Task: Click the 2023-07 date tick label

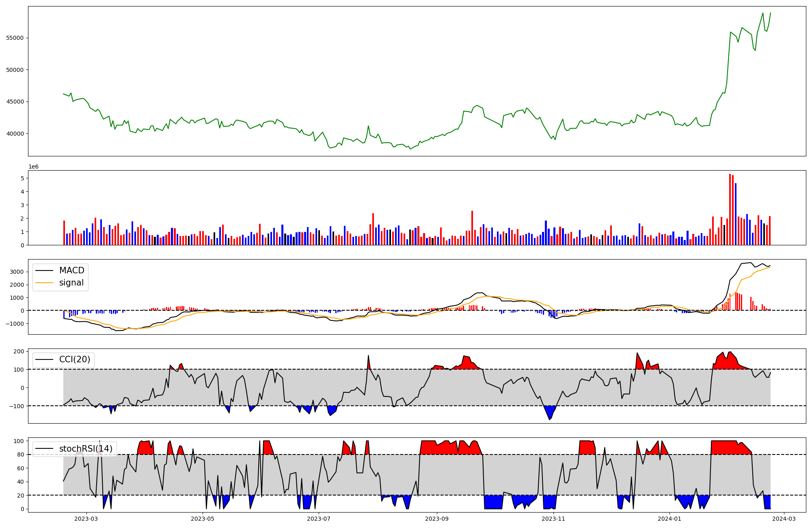Action: 319,519
